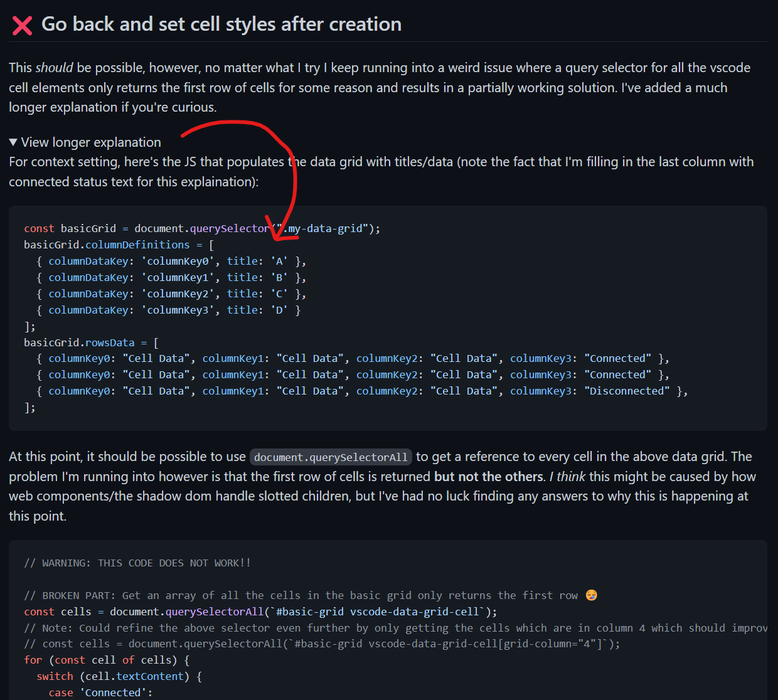
Task: Collapse the "View longer explanation" details section
Action: [85, 142]
